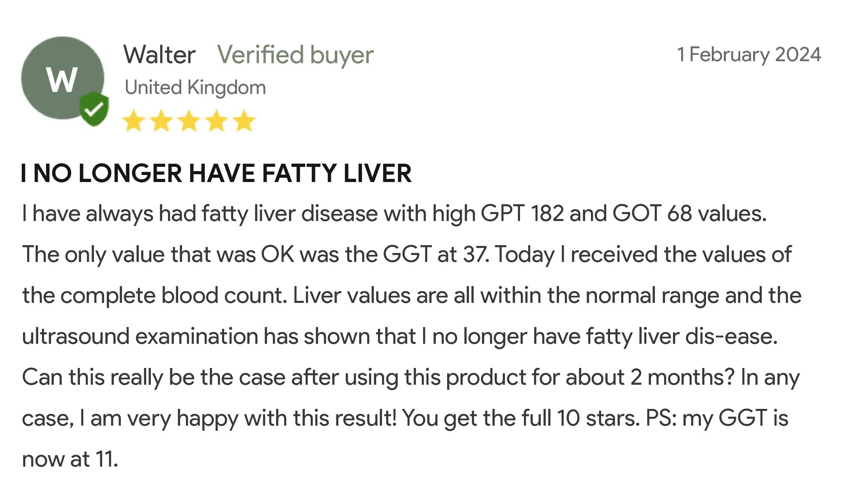Click the "United Kingdom" location text
This screenshot has width=842, height=504.
195,87
